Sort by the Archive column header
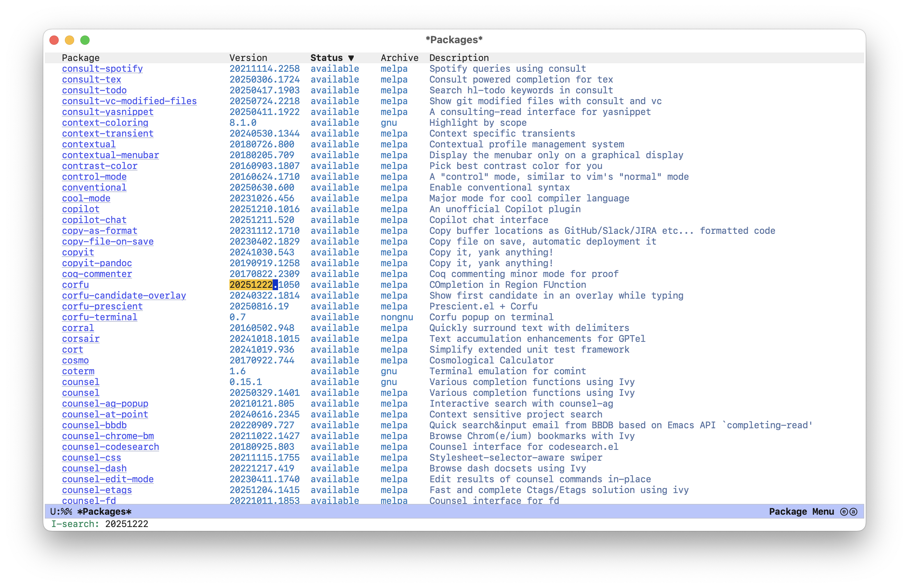Image resolution: width=909 pixels, height=588 pixels. tap(399, 58)
